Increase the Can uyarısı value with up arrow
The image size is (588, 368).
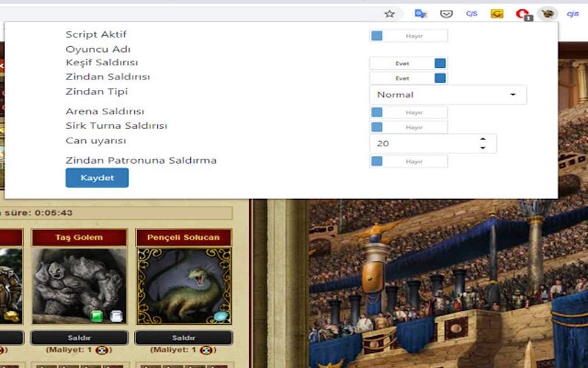pyautogui.click(x=483, y=139)
